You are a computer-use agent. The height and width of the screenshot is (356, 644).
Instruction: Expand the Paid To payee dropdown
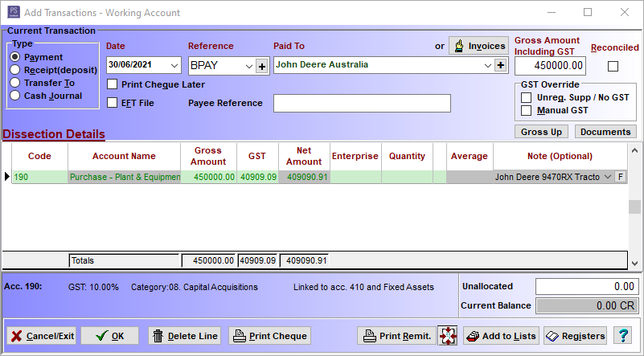click(488, 65)
